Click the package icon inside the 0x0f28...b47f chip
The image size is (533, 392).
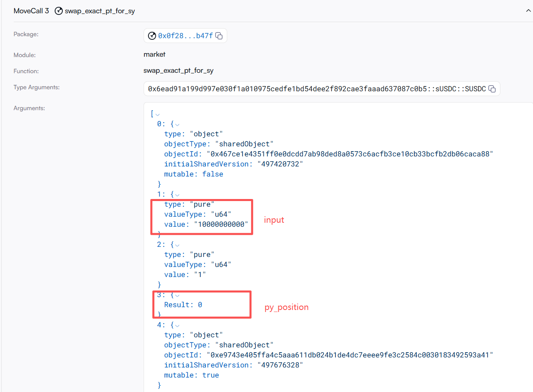click(152, 36)
